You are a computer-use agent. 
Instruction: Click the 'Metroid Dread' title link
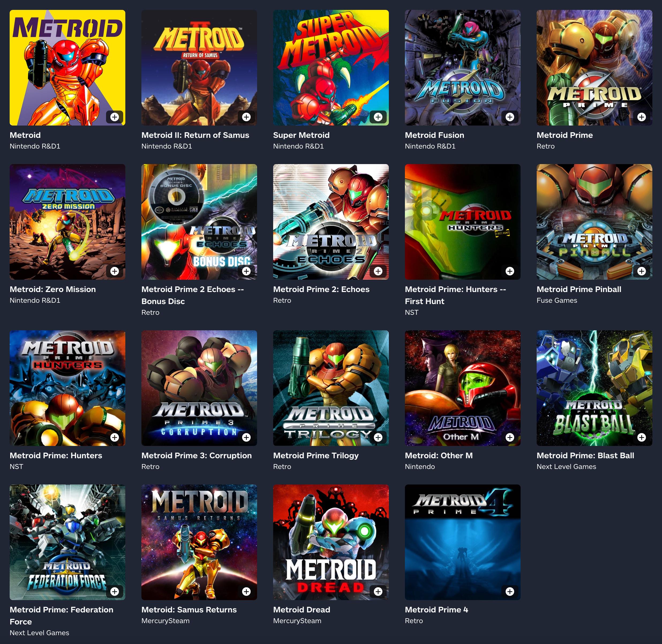click(x=302, y=610)
